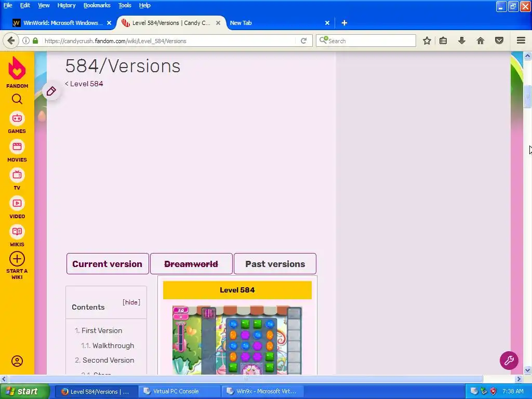Open user profile icon in sidebar
This screenshot has height=399, width=532.
click(17, 361)
